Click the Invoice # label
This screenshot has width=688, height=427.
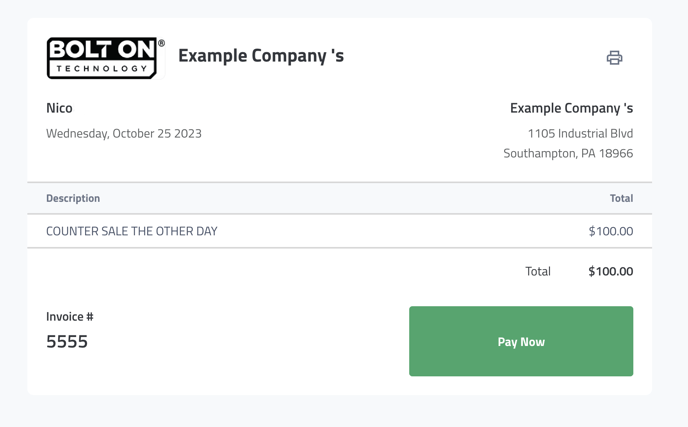coord(70,316)
